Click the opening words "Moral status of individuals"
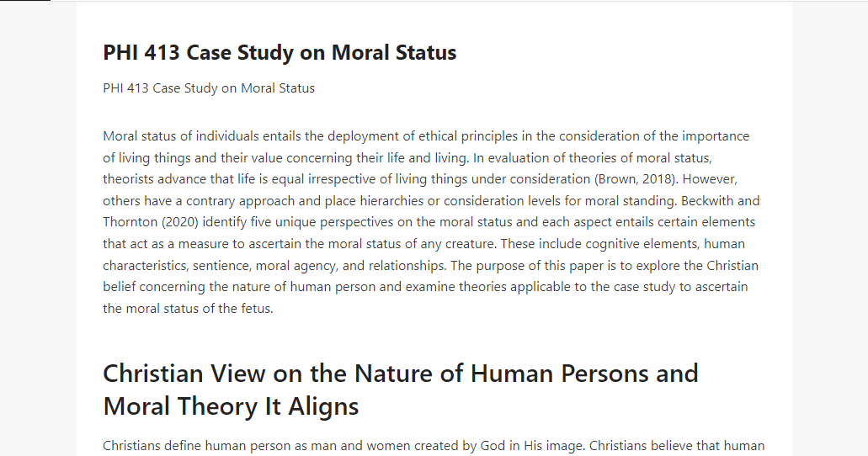 (181, 136)
